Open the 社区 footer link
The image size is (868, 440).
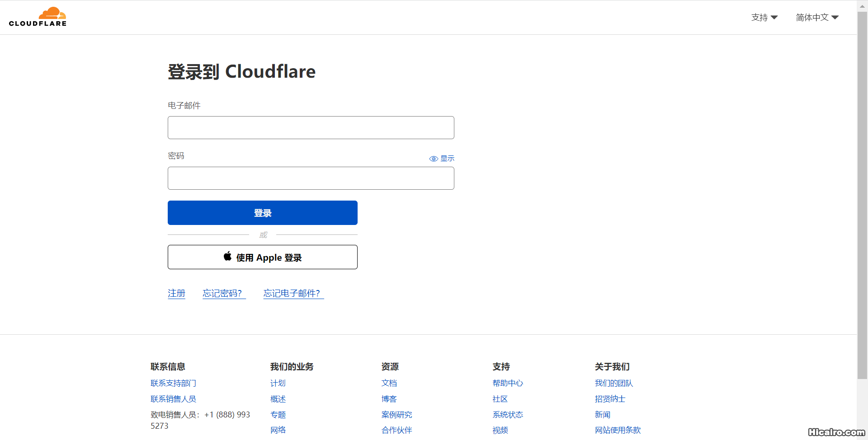(500, 399)
